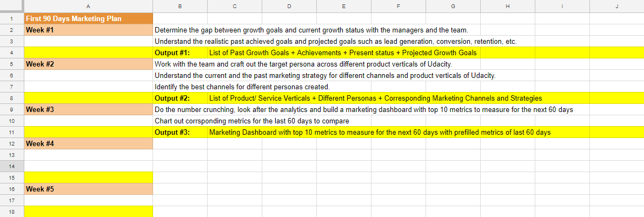This screenshot has width=644, height=217.
Task: Click 'List of Product/ Service Verticals' text
Action: [x=259, y=98]
